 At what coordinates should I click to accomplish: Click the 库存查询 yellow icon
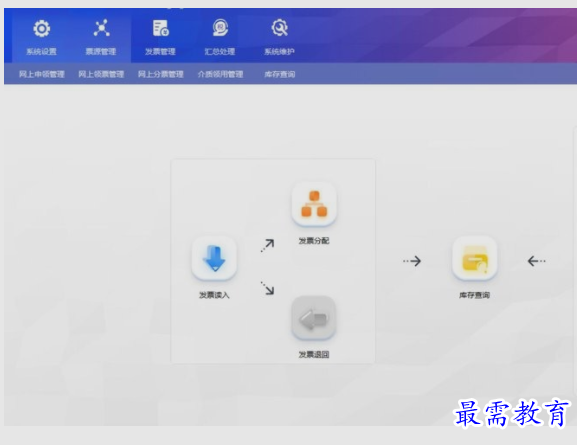tap(475, 258)
